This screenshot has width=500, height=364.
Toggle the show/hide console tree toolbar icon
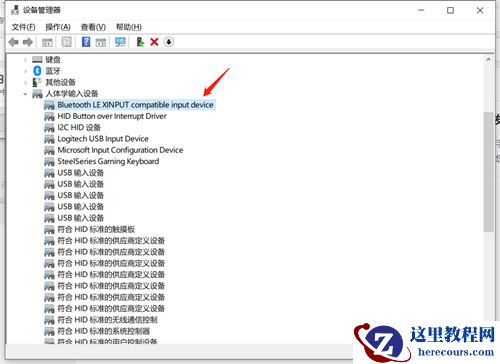click(47, 42)
